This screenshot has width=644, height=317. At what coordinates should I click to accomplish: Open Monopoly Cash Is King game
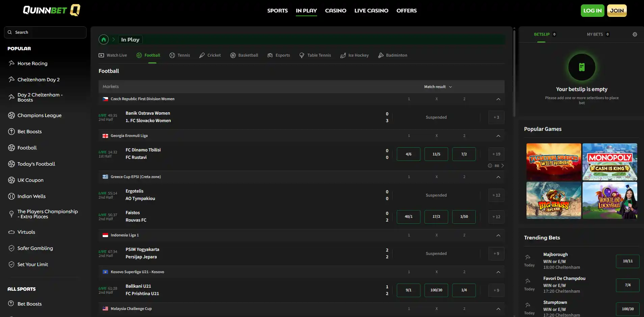click(x=610, y=162)
